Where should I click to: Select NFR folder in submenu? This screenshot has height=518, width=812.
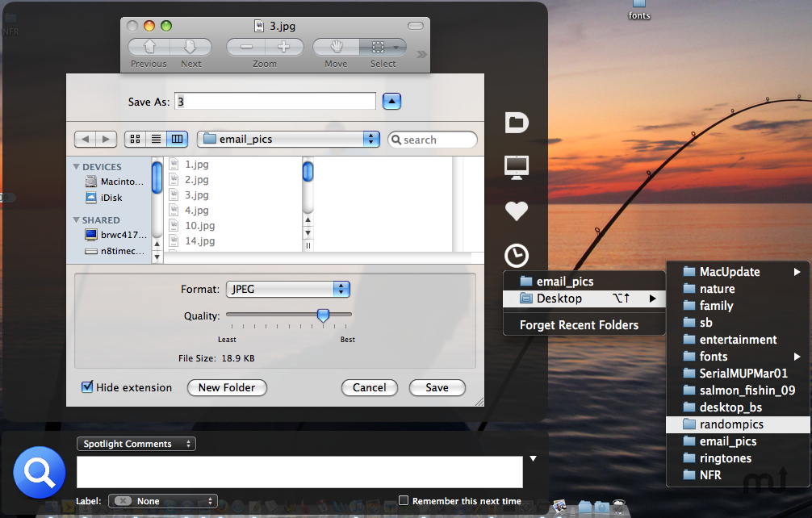point(738,475)
